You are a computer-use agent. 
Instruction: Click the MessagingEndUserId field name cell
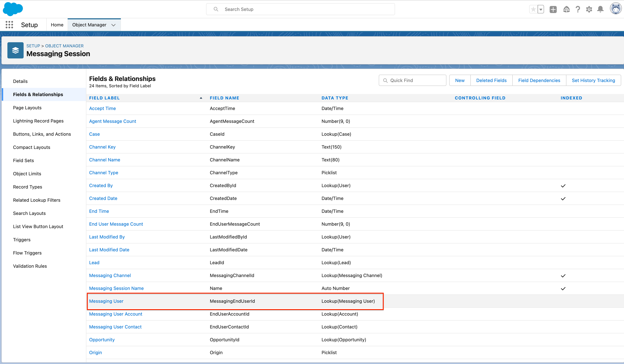[x=232, y=301]
